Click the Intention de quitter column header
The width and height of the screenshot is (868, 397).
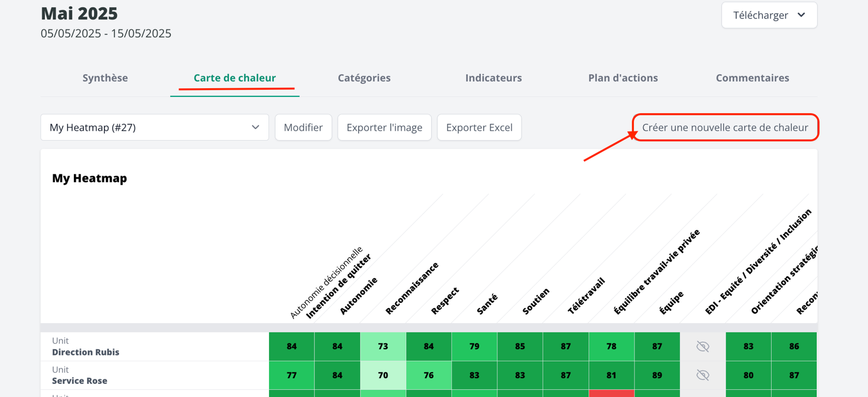pos(339,286)
